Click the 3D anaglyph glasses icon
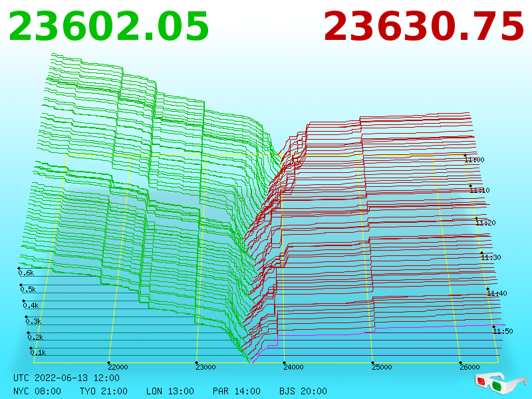The width and height of the screenshot is (532, 399). click(500, 382)
